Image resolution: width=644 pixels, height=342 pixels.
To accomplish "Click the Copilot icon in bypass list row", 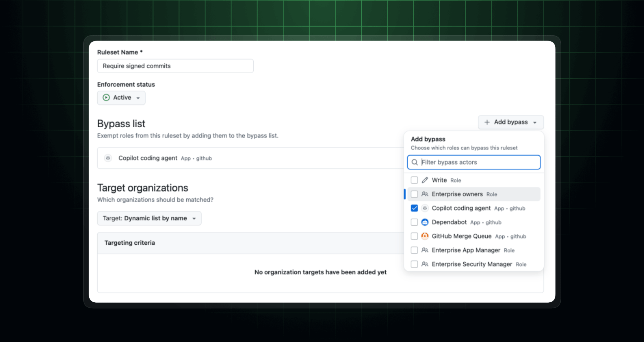I will [108, 158].
